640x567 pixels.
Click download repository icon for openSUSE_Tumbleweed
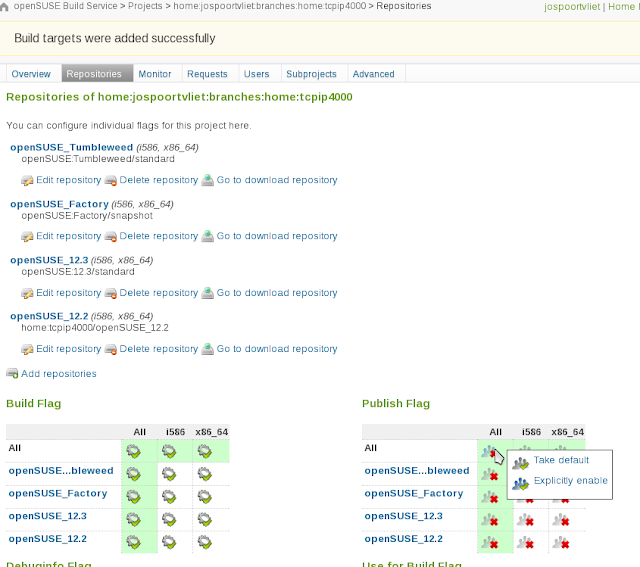tap(207, 180)
